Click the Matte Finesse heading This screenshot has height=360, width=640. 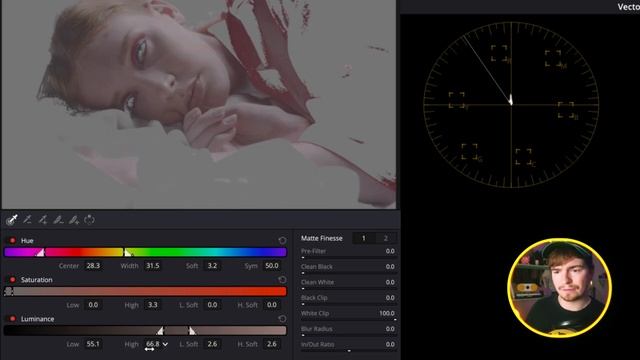(x=322, y=238)
